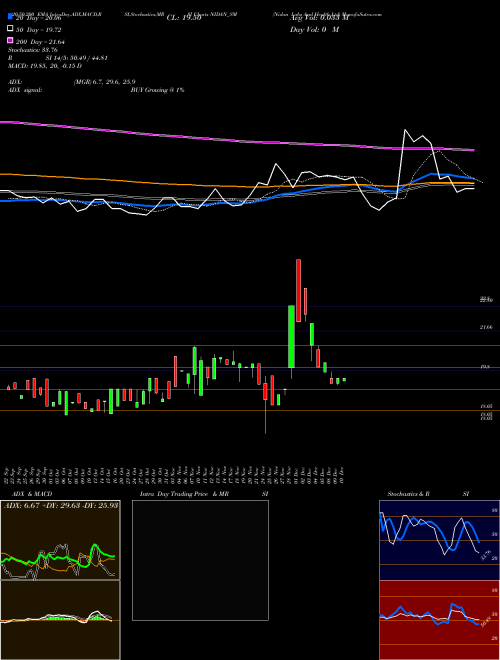This screenshot has width=500, height=660.
Task: Open the empty intraday trading price panel
Action: tap(200, 560)
